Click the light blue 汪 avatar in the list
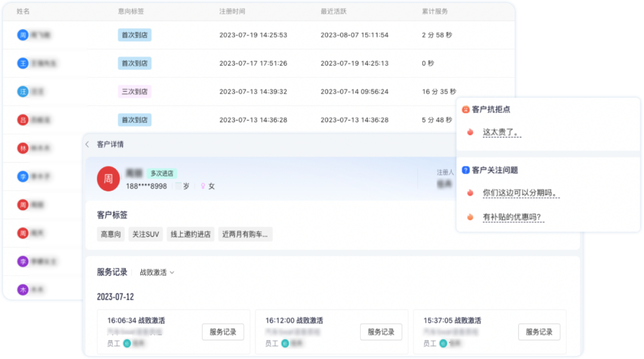This screenshot has width=644, height=359. coord(23,91)
